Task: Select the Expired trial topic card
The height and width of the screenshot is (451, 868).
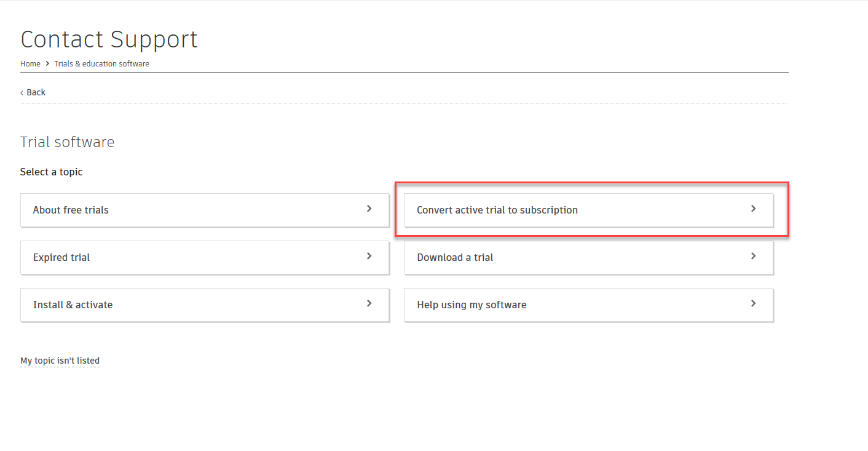Action: coord(205,257)
